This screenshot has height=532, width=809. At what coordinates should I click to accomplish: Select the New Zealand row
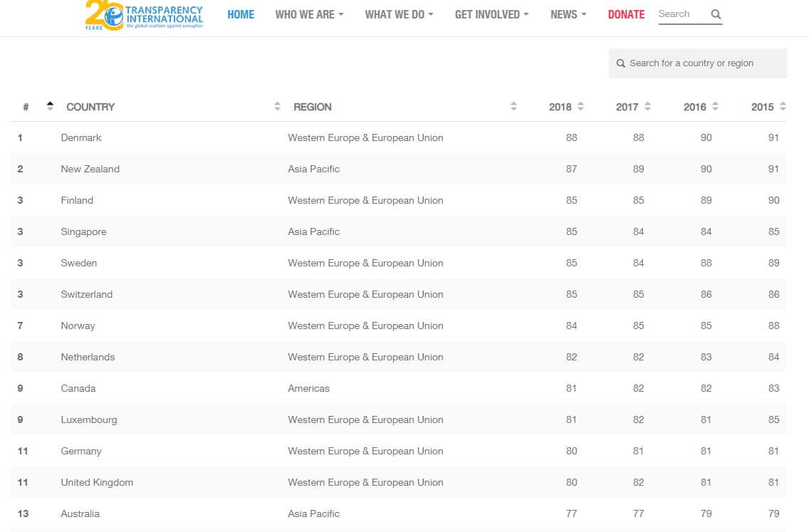tap(398, 169)
